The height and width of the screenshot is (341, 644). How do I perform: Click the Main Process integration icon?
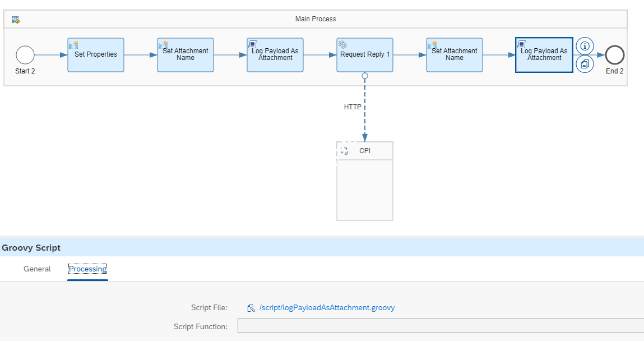click(16, 20)
